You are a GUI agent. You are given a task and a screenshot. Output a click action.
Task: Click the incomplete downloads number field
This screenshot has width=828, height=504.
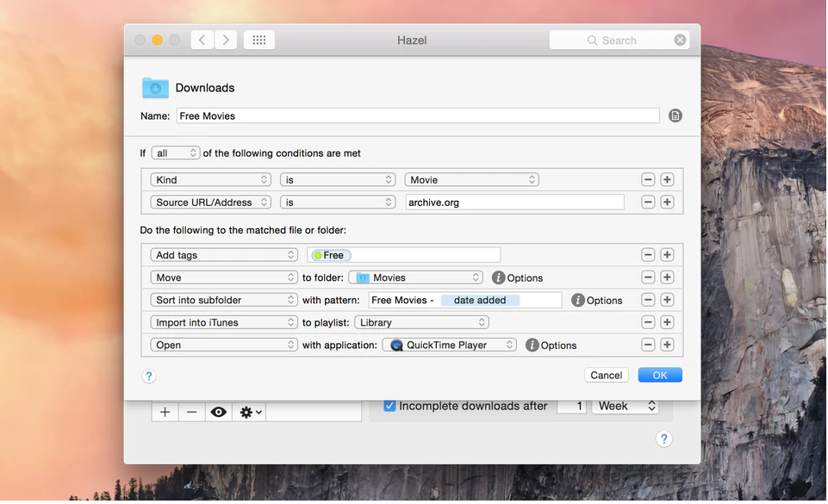pos(572,406)
